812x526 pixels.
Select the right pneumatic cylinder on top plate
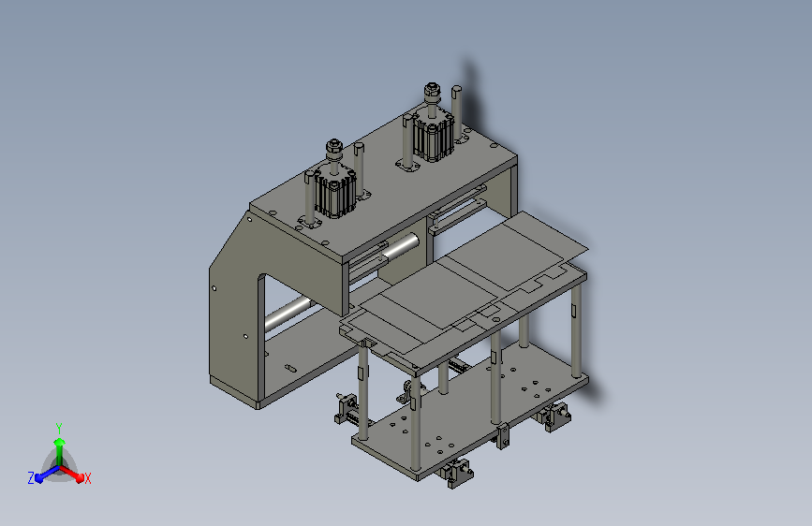click(x=433, y=136)
